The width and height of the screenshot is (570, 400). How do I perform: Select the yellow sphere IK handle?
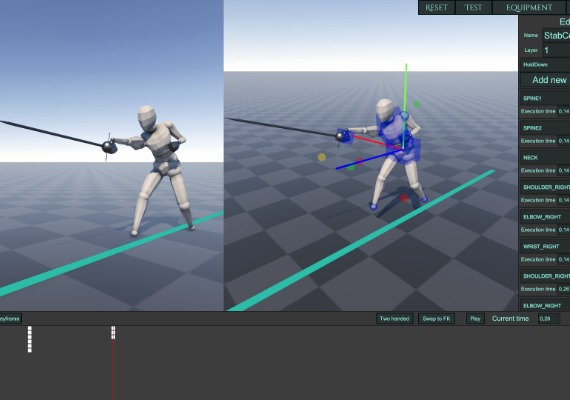coord(322,157)
